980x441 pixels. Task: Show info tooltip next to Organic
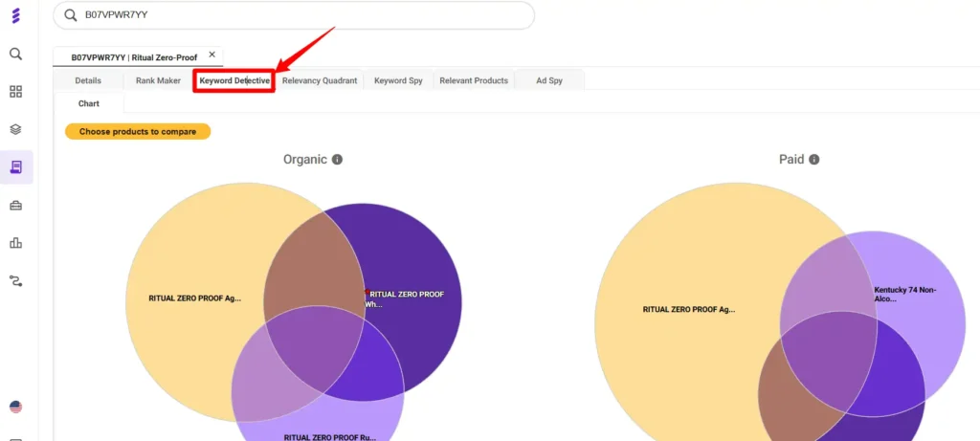click(337, 160)
